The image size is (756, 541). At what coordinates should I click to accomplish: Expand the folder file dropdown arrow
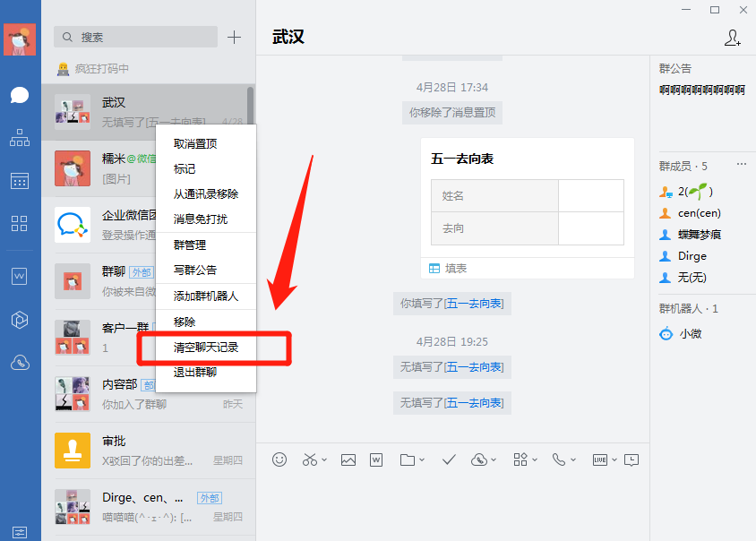(422, 460)
